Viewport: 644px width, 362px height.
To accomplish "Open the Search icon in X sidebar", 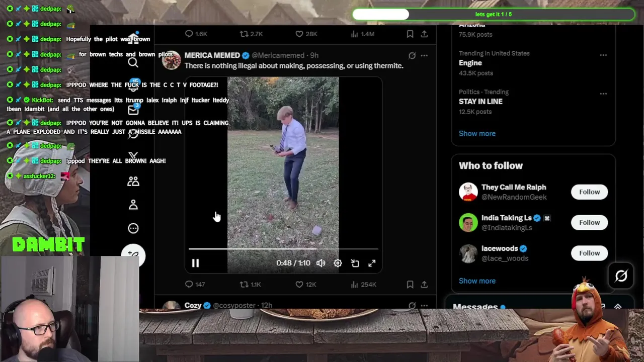I will [133, 62].
